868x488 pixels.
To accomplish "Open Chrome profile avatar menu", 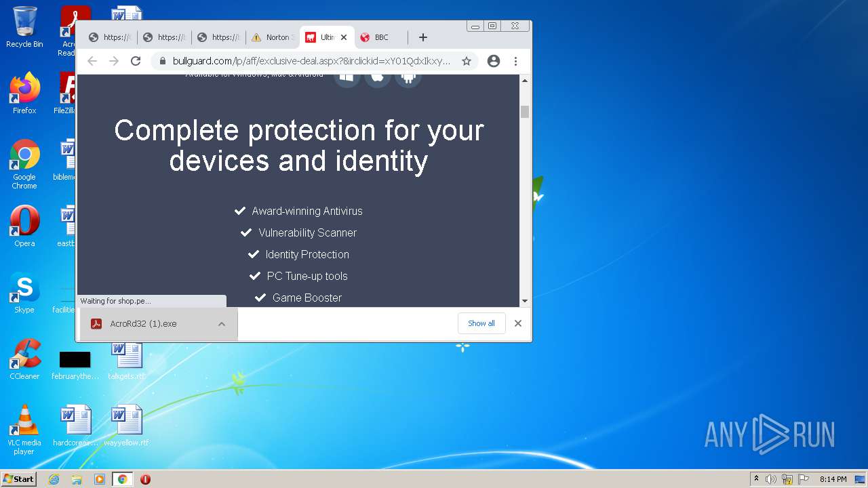I will point(494,61).
